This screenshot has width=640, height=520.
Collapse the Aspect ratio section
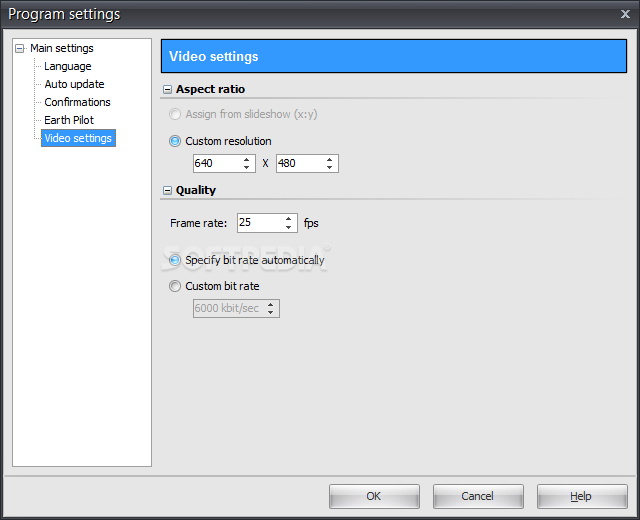coord(167,89)
